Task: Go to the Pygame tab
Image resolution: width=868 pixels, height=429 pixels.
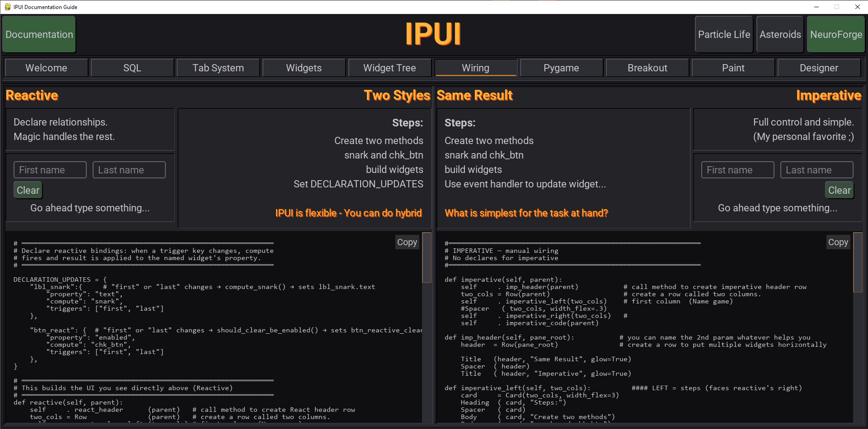Action: pos(562,68)
